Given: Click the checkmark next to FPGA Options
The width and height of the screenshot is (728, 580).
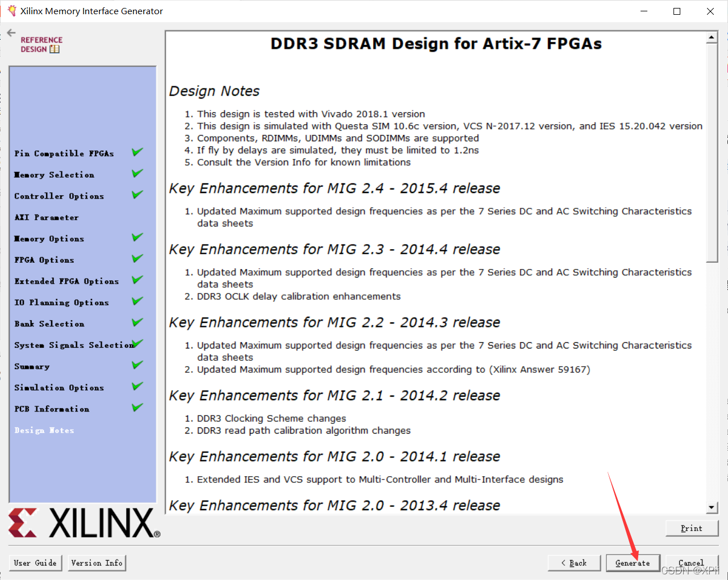Looking at the screenshot, I should (x=137, y=259).
